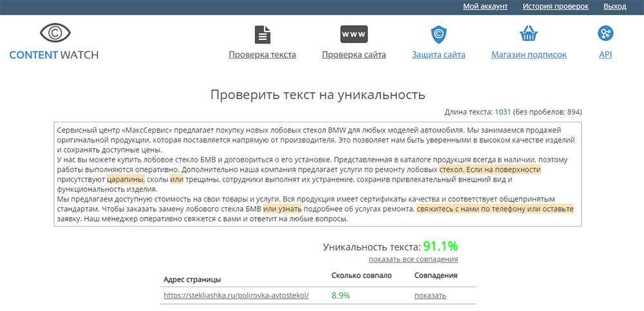Click the Совпадения column header
Image resolution: width=644 pixels, height=311 pixels.
pos(436,275)
